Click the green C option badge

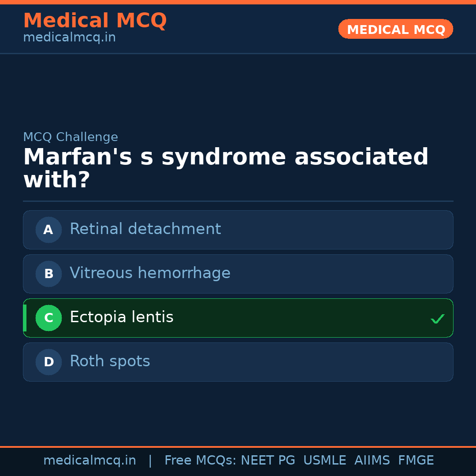point(48,318)
